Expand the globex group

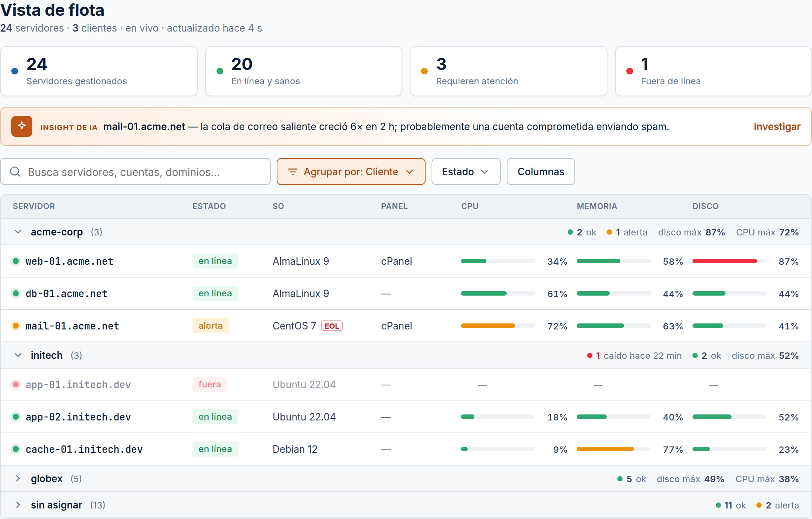point(18,479)
